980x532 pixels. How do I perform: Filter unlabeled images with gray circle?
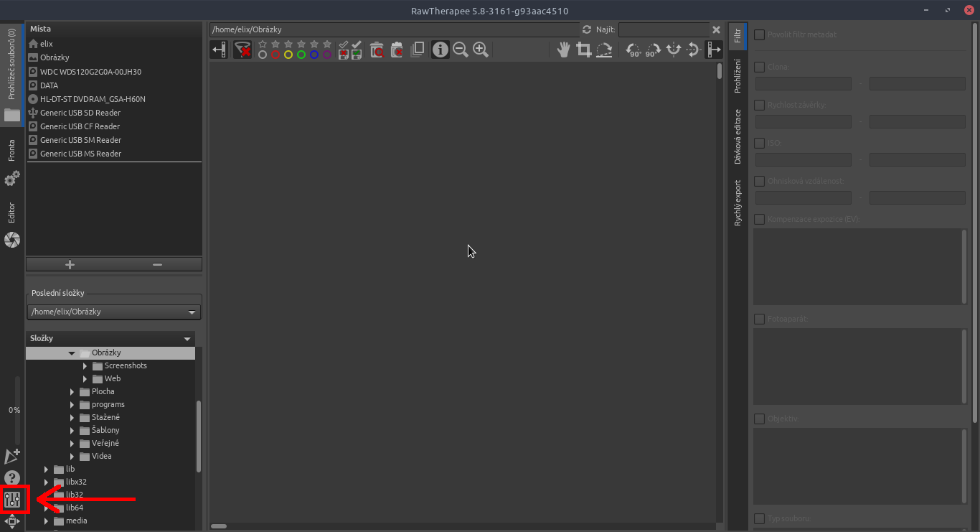[x=263, y=55]
